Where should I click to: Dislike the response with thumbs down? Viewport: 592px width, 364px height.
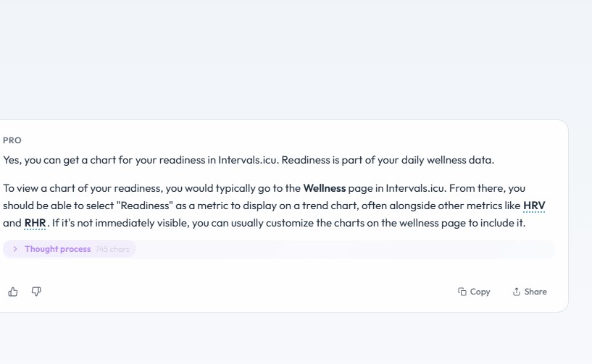[36, 292]
